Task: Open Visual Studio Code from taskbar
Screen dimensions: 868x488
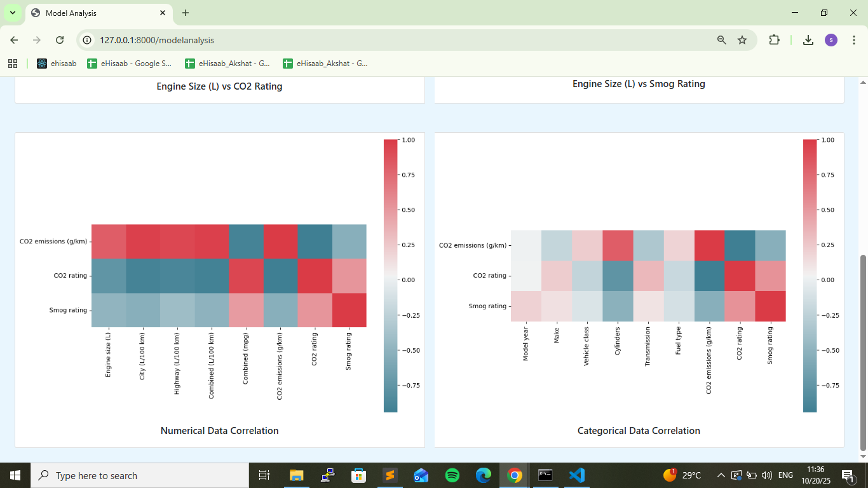Action: click(x=576, y=475)
